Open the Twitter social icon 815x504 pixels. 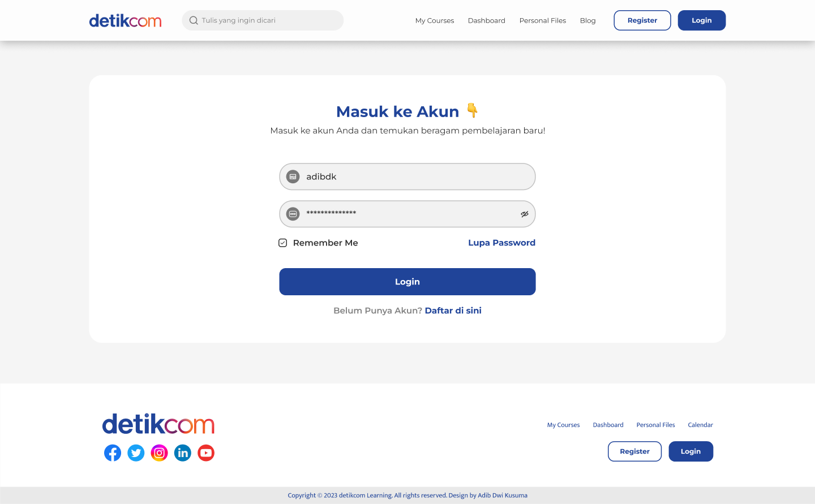point(136,453)
